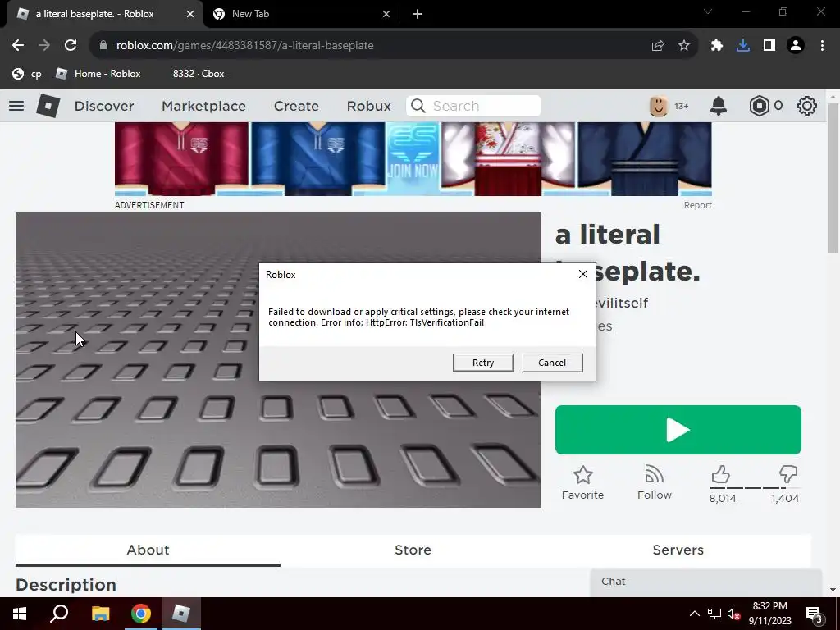
Task: Click the browser address bar URL
Action: 244,46
